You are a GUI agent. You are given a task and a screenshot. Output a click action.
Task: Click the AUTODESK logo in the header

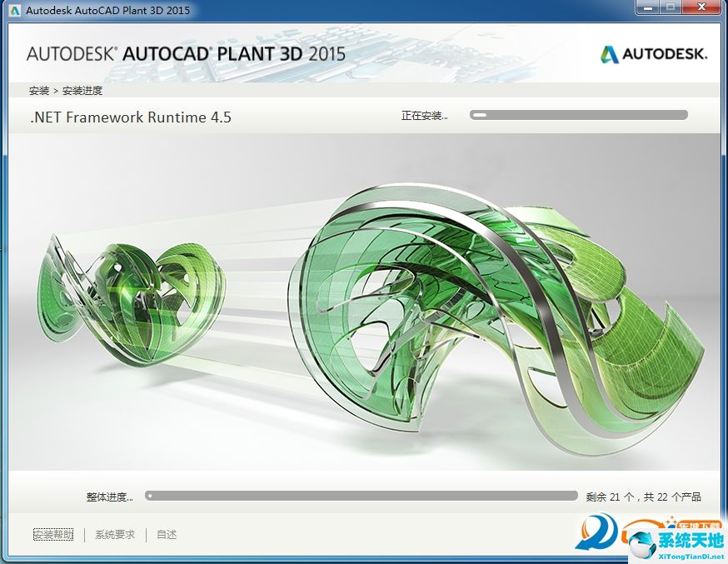(x=655, y=54)
